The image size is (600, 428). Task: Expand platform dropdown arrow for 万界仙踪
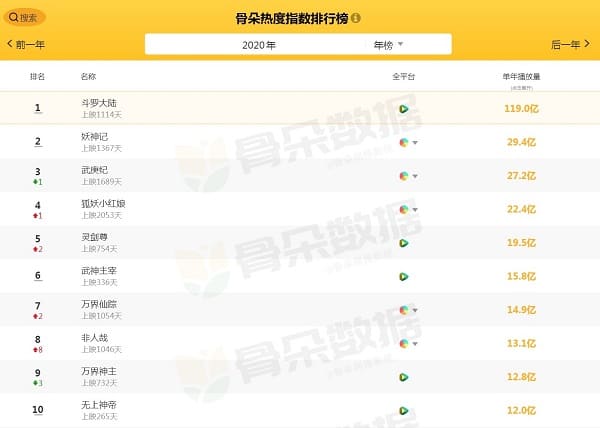(x=415, y=310)
